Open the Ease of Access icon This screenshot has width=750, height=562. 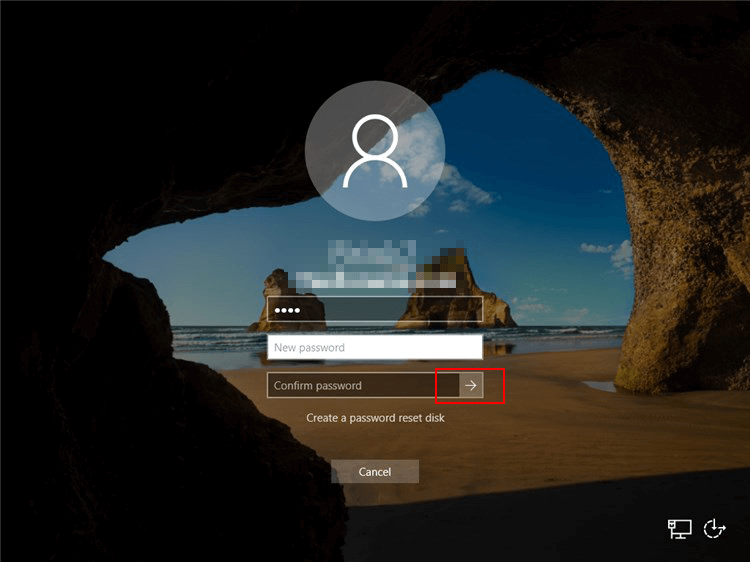tap(714, 529)
